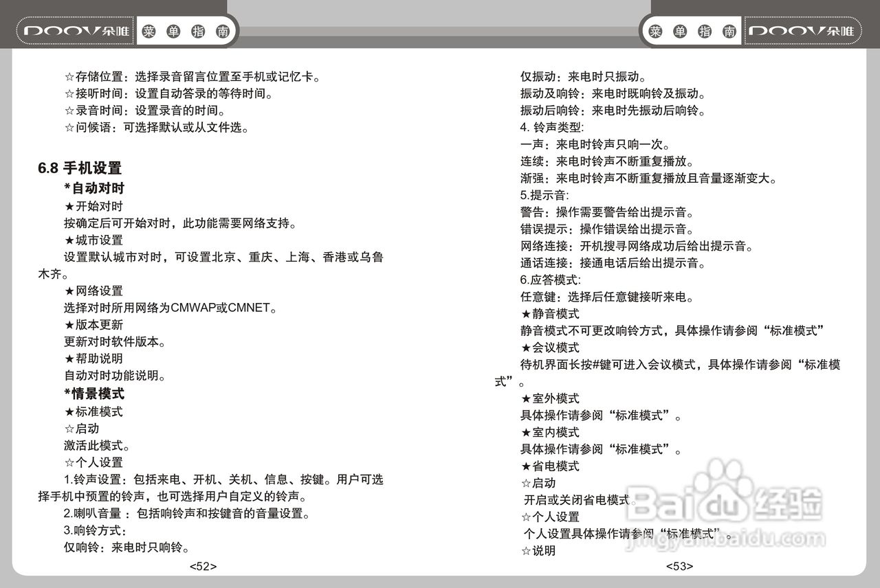
Task: Click the 南 badge in the right-page header
Action: pos(729,30)
